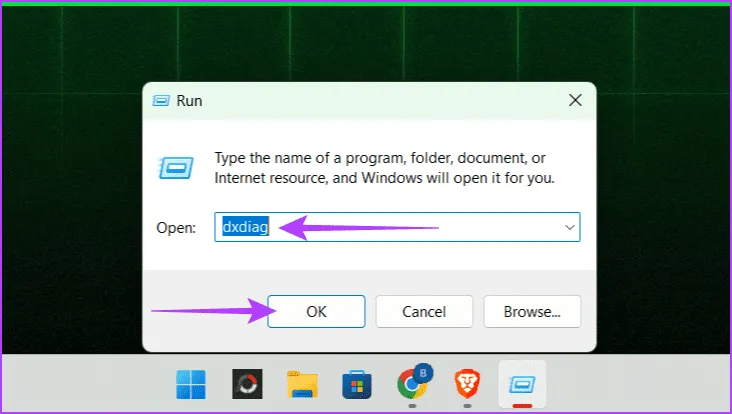Click the "Run" title bar text

(190, 100)
